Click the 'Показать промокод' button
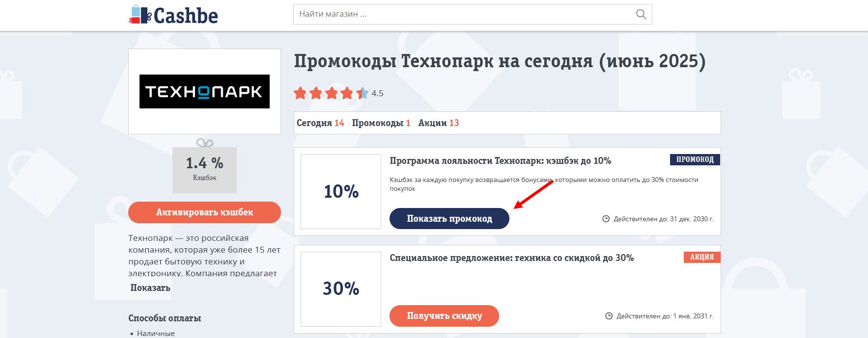 coord(449,218)
